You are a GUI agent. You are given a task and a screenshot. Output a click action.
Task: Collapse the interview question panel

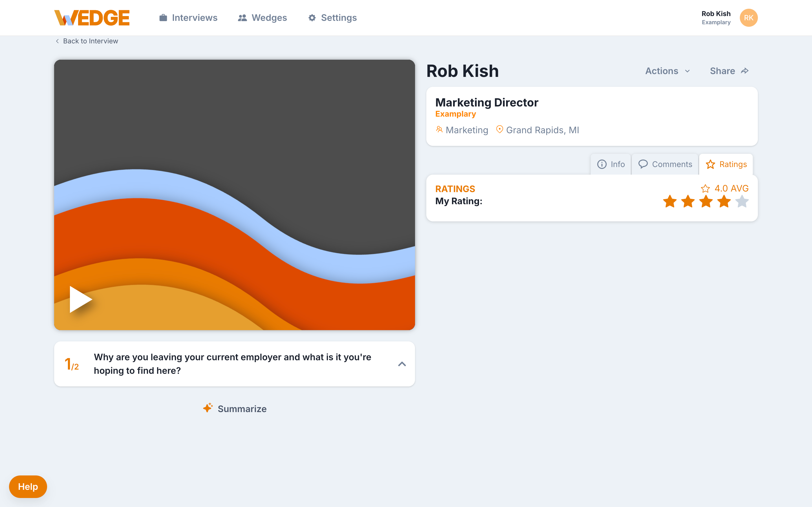[x=402, y=364]
